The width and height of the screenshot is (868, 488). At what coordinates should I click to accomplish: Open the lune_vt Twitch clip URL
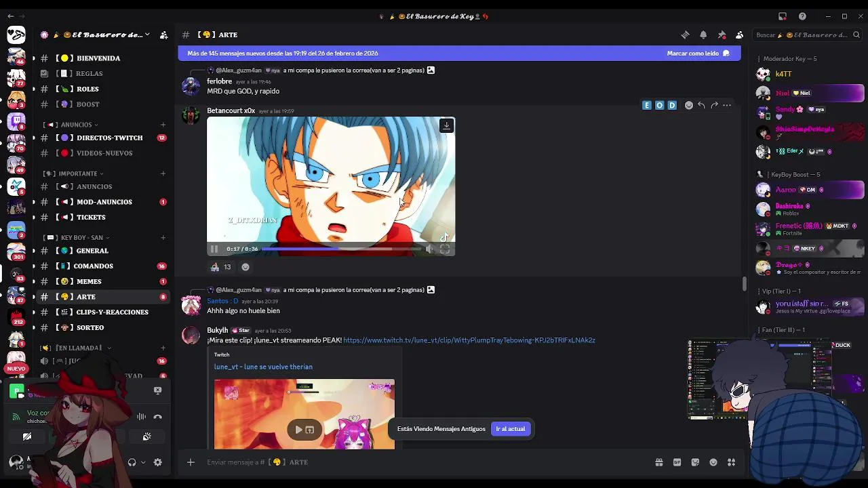[x=469, y=340]
